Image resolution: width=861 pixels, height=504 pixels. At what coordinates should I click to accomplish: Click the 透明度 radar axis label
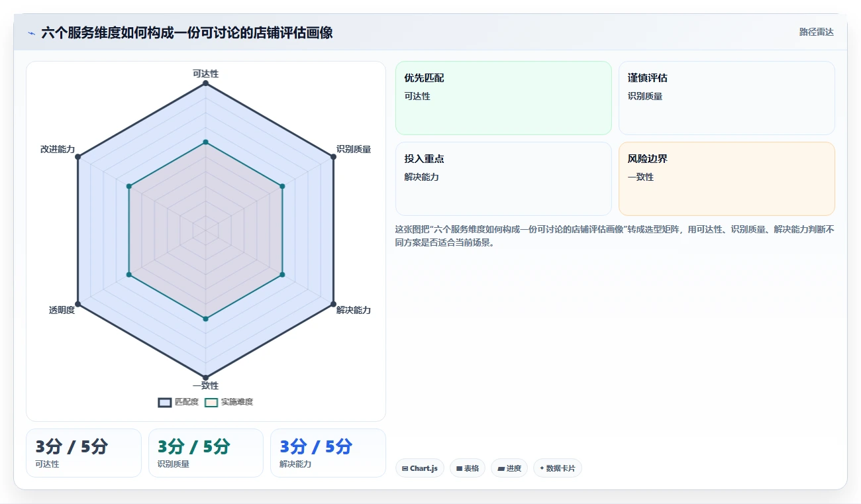click(62, 310)
